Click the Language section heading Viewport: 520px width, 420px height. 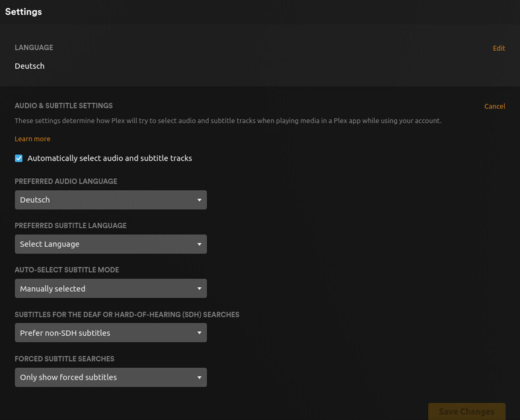pos(34,48)
